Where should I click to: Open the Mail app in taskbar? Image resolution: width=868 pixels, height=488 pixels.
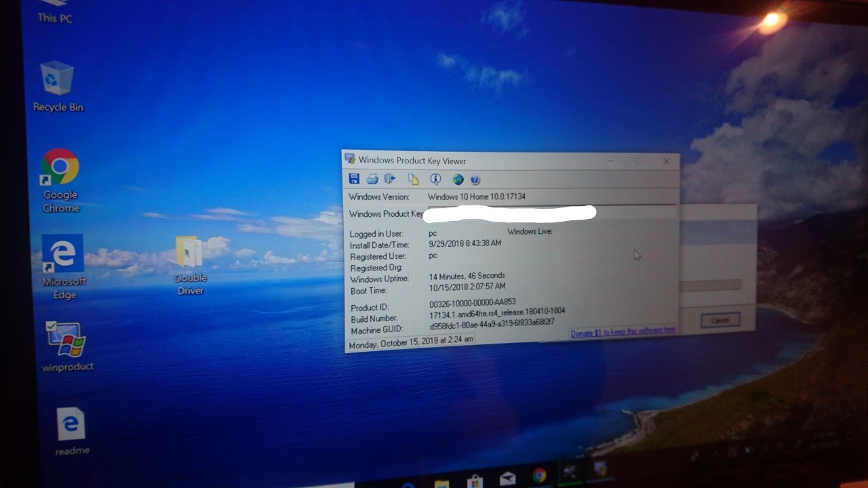point(507,479)
